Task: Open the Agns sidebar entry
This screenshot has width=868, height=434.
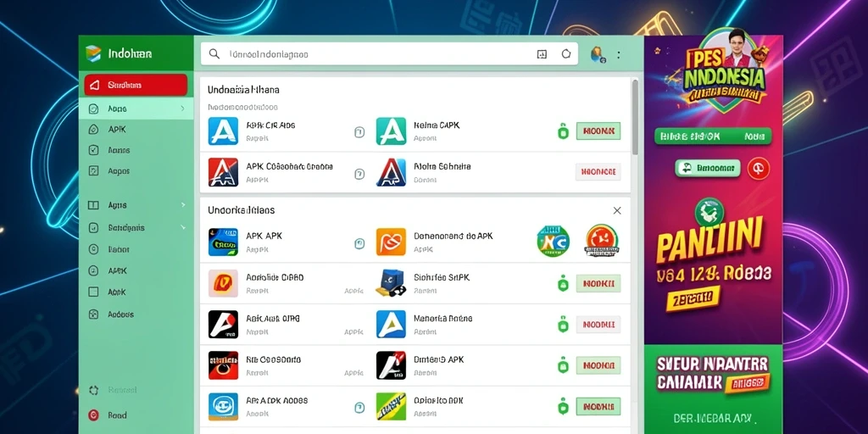Action: click(117, 205)
